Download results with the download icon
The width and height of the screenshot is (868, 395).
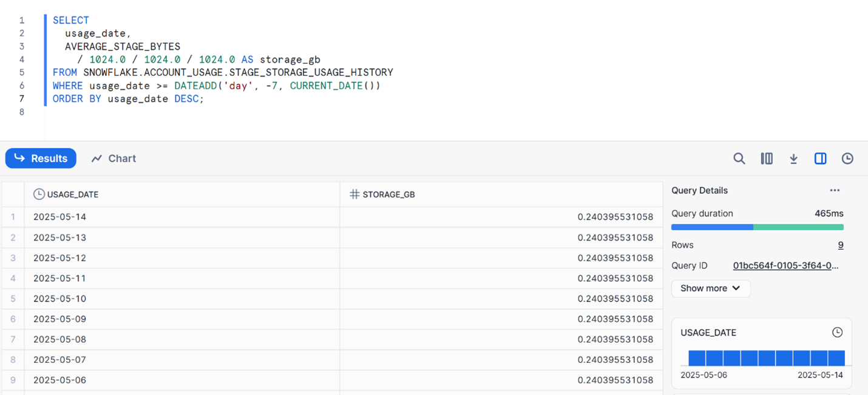pos(793,159)
